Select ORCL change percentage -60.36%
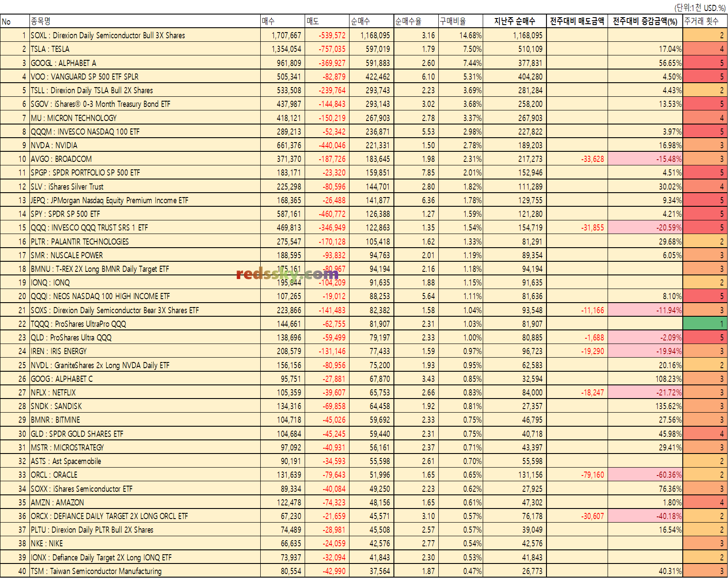Screen dimensions: 728x578 (645, 475)
